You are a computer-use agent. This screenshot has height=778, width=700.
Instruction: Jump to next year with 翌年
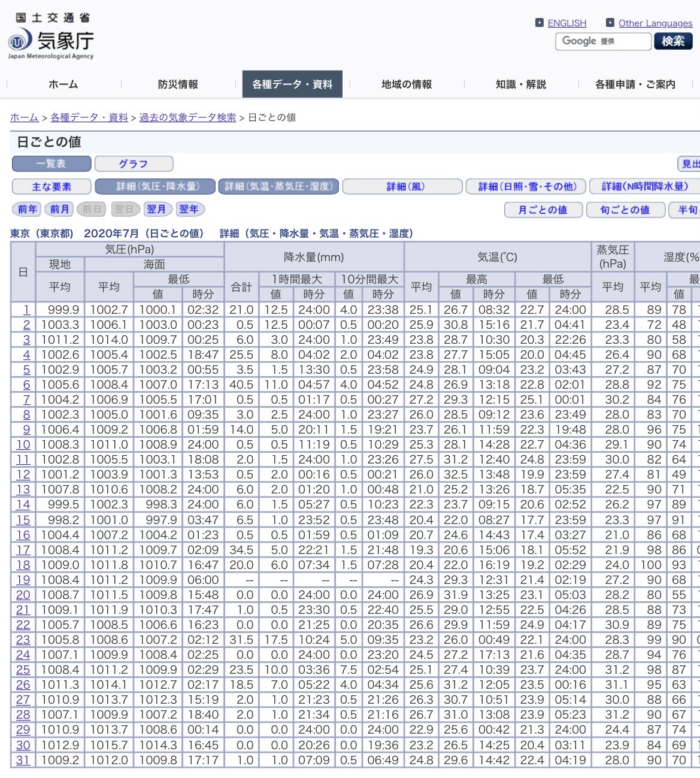(x=189, y=209)
